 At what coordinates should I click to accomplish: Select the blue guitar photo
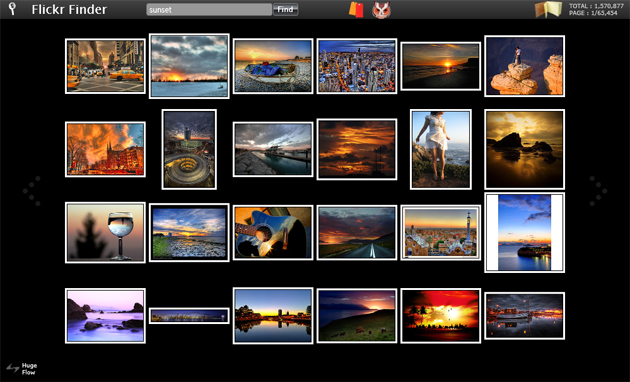coord(273,233)
